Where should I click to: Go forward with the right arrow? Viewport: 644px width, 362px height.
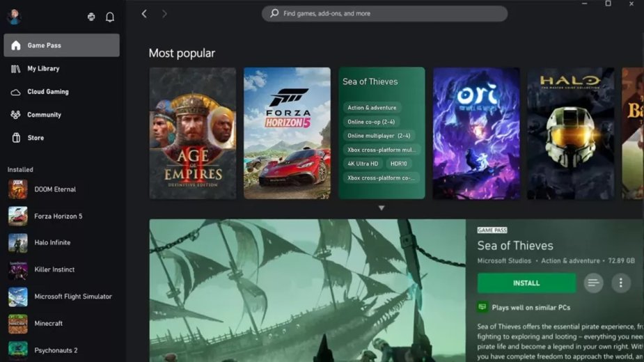point(164,13)
